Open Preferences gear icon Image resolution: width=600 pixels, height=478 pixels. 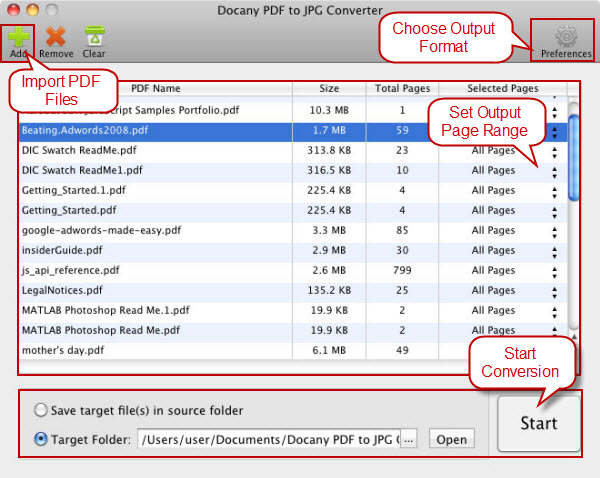pos(566,37)
